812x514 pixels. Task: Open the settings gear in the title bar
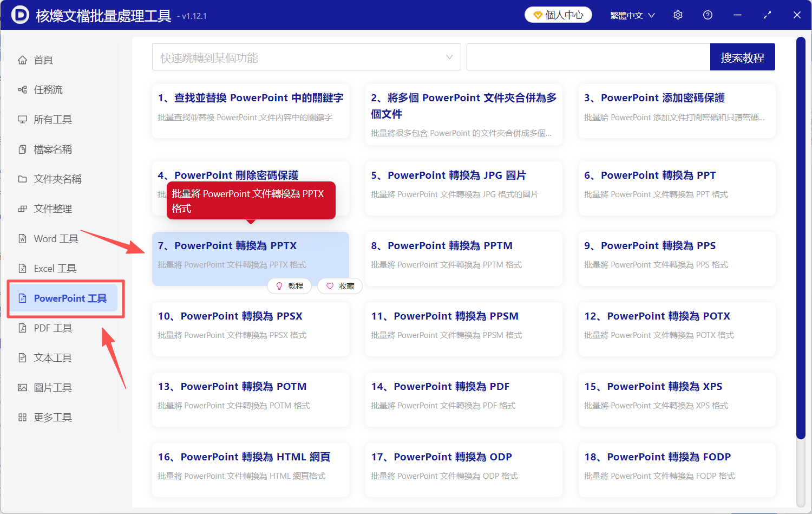[x=678, y=15]
